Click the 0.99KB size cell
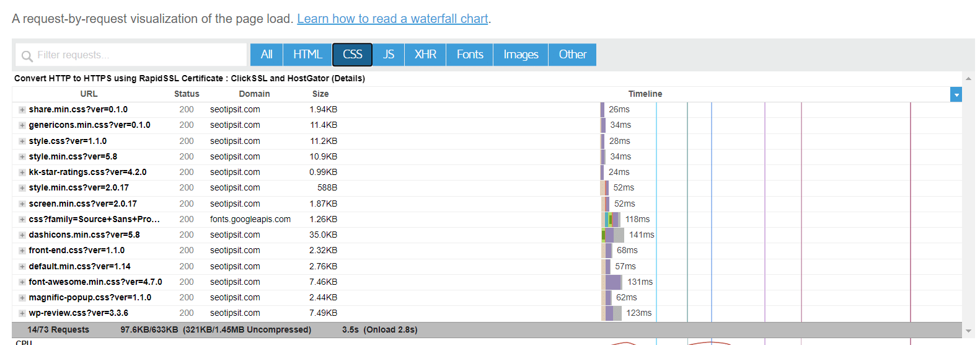 (x=323, y=172)
